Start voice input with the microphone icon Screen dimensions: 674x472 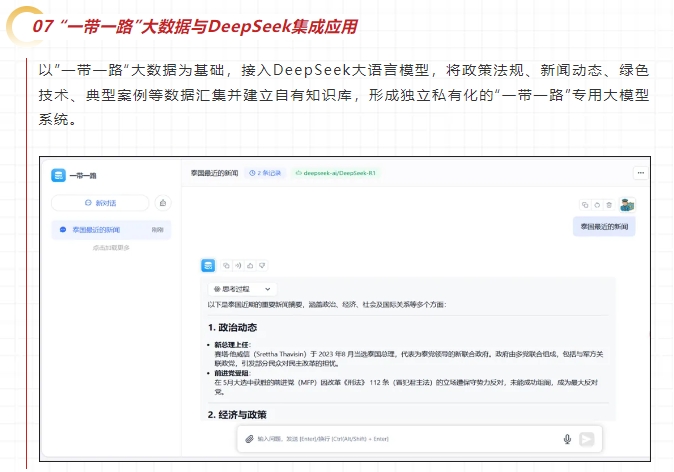pyautogui.click(x=567, y=439)
